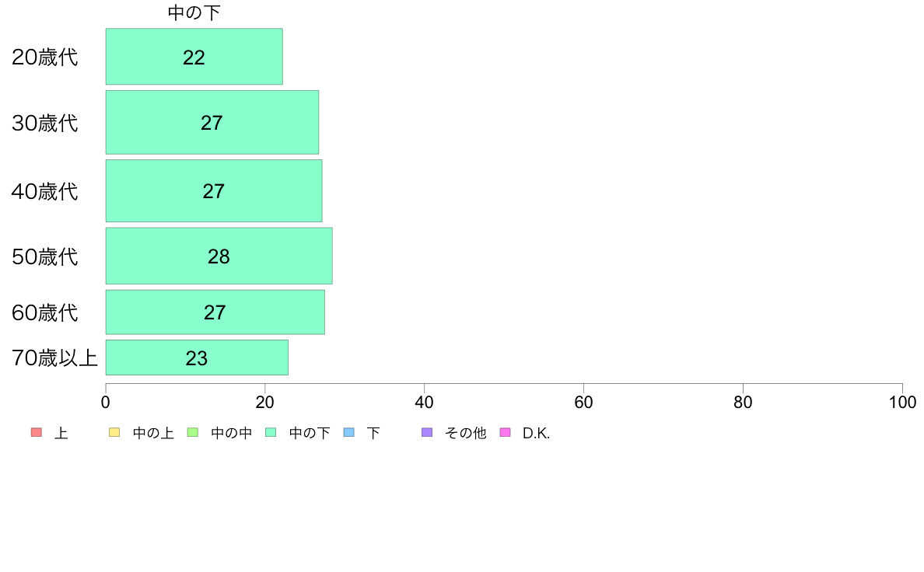Click the 50歳代 row label
The image size is (924, 572).
click(x=45, y=257)
